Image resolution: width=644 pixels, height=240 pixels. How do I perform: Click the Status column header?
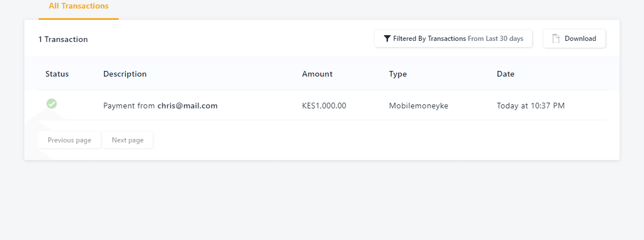click(57, 74)
